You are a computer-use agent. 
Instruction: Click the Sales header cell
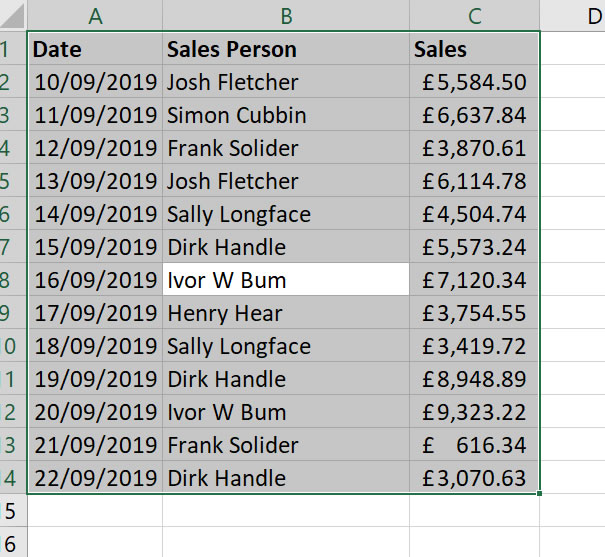tap(474, 49)
